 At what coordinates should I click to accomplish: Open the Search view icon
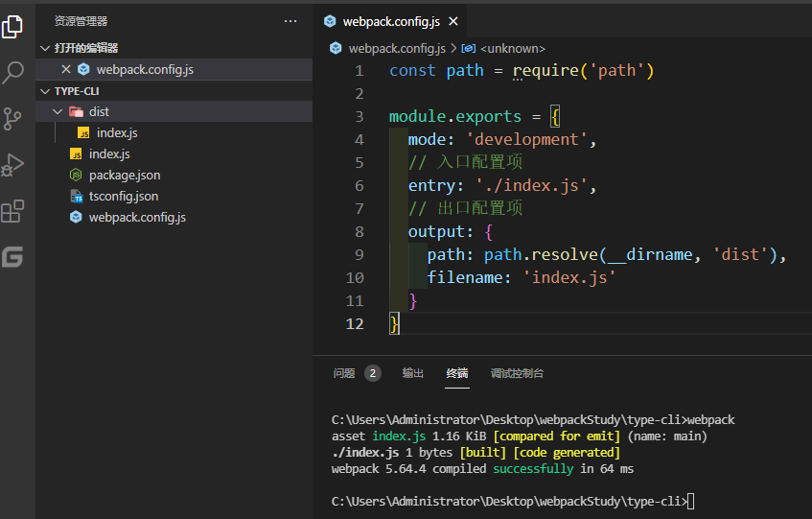tap(13, 72)
